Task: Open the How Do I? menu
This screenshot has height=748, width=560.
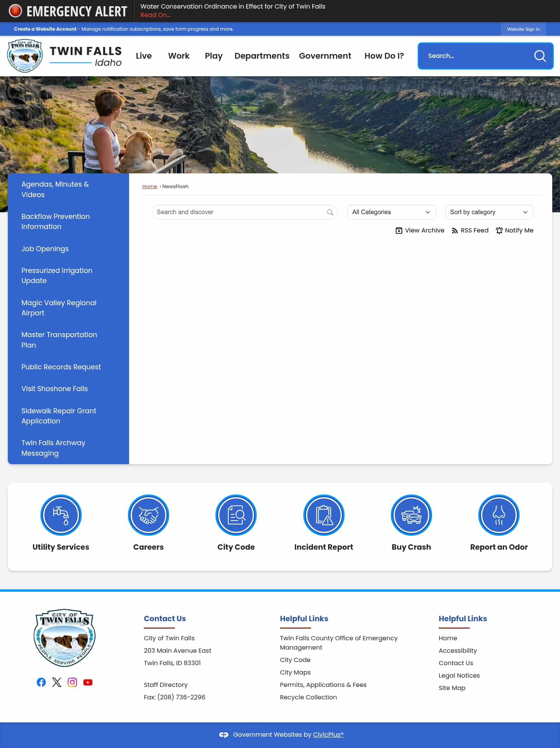Action: coord(384,56)
